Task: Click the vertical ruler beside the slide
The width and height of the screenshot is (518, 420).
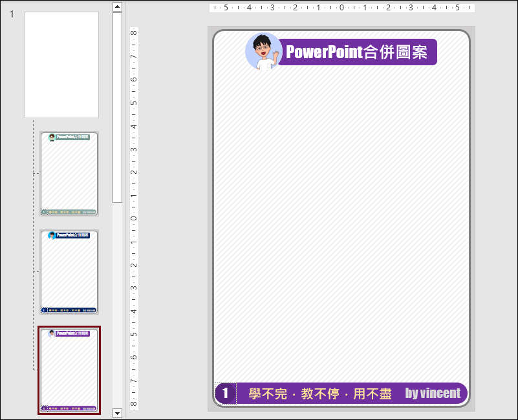Action: [x=134, y=218]
